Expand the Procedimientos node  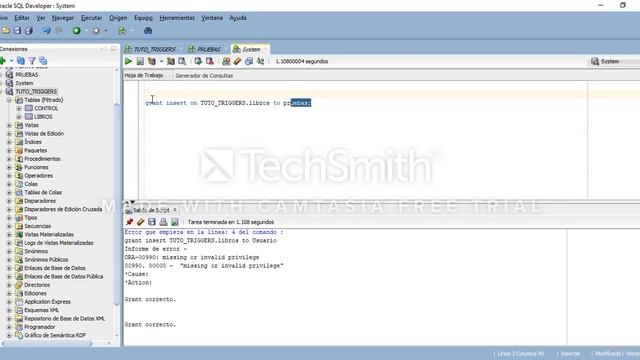[9, 159]
